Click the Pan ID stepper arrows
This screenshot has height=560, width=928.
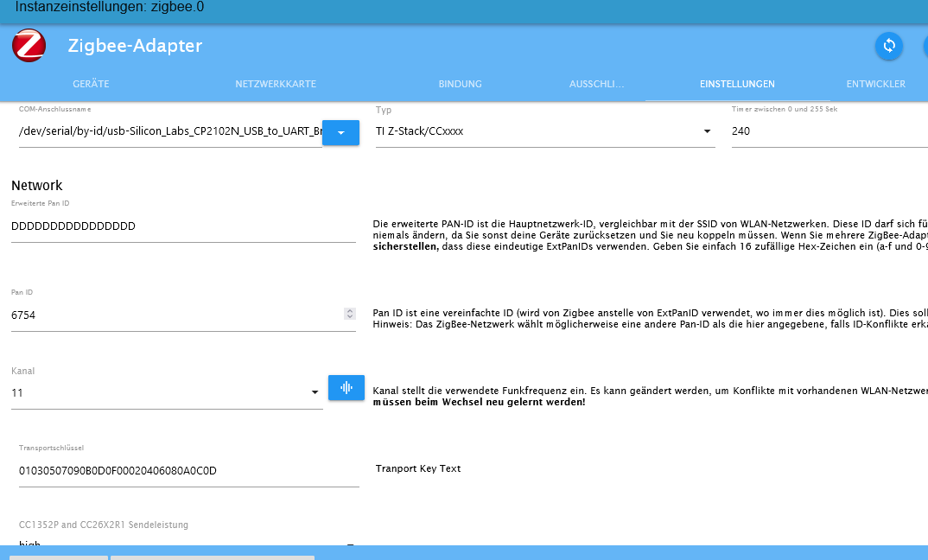(350, 314)
